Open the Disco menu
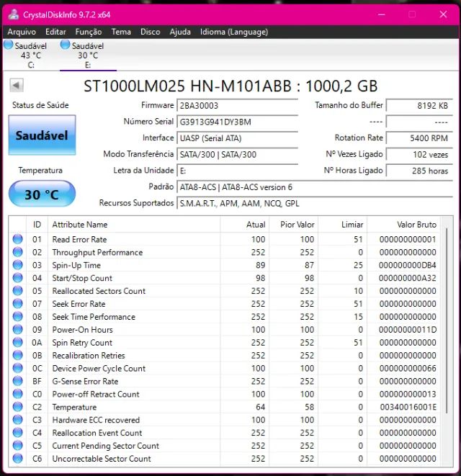The image size is (461, 476). pyautogui.click(x=150, y=32)
